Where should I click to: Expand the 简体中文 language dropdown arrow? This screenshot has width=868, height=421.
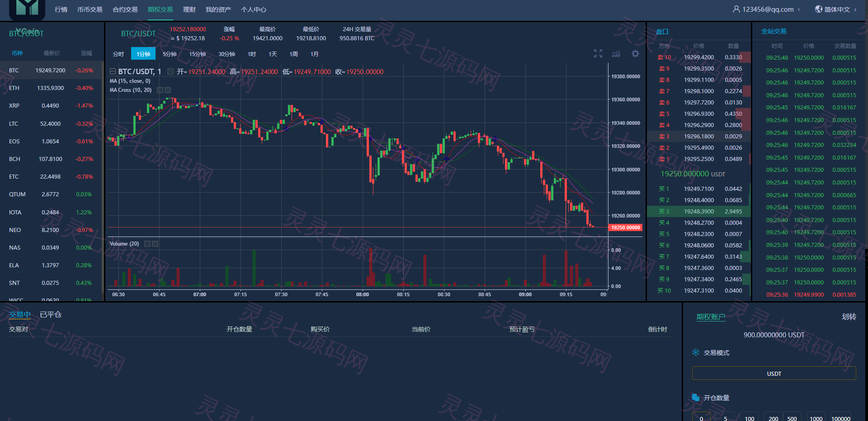click(x=855, y=9)
